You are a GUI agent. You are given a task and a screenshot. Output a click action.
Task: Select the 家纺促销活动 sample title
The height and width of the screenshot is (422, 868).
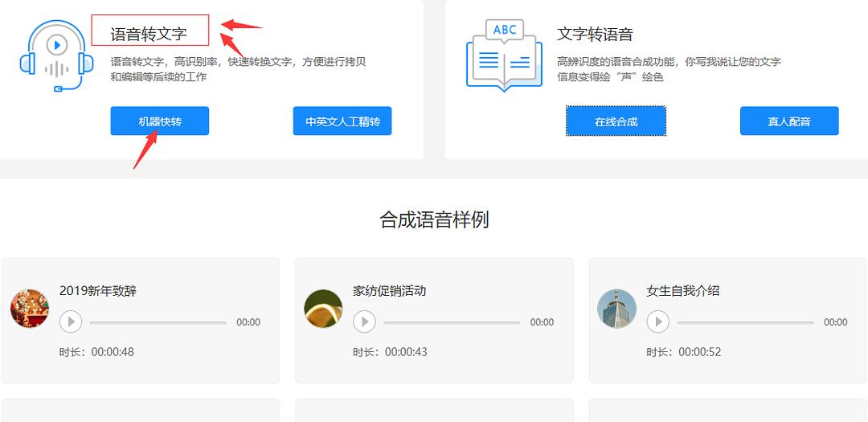click(390, 291)
